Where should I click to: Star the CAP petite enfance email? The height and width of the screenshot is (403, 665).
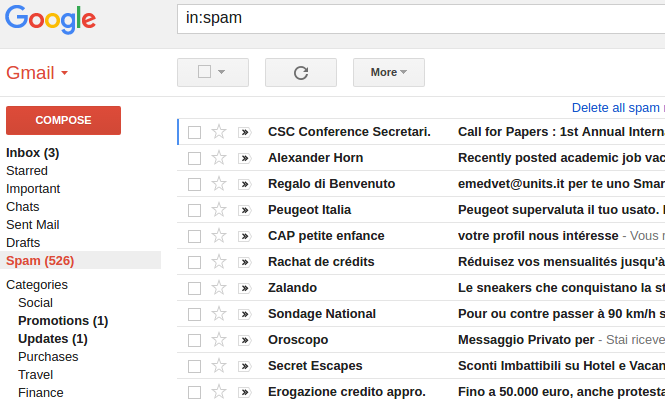[219, 236]
